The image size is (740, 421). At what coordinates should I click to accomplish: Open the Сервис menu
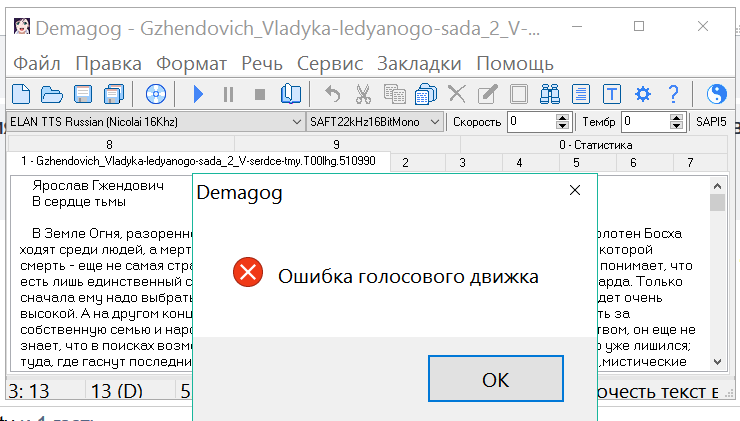click(x=330, y=63)
